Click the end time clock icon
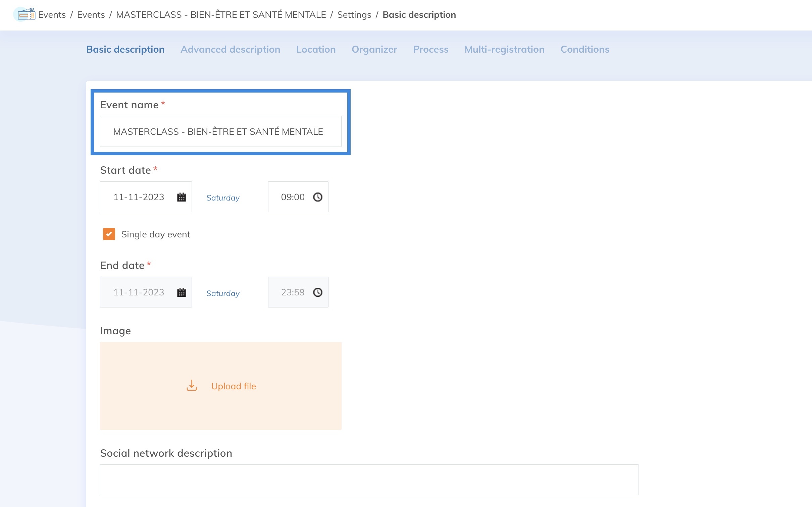The width and height of the screenshot is (812, 507). pos(317,292)
